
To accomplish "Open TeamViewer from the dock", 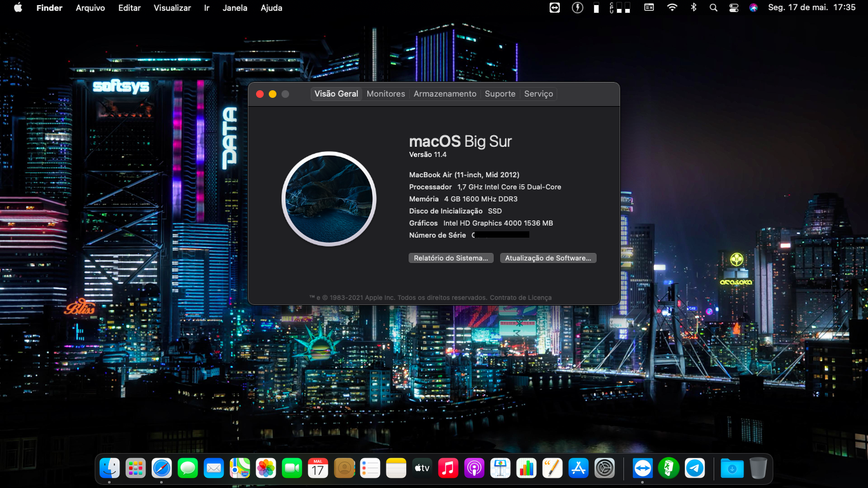I will pos(642,468).
